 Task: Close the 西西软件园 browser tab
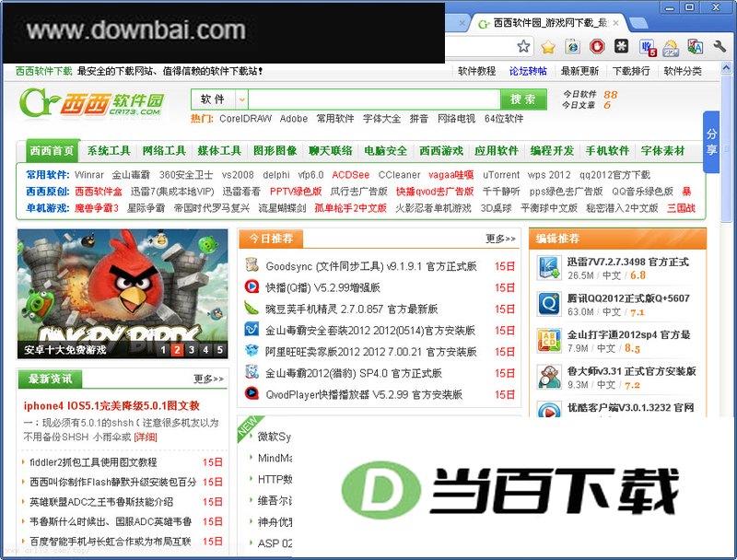615,22
